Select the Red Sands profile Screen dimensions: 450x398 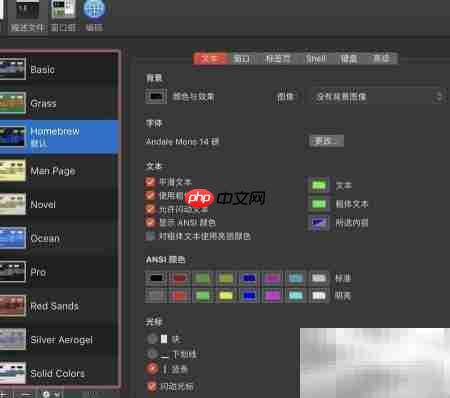[59, 306]
